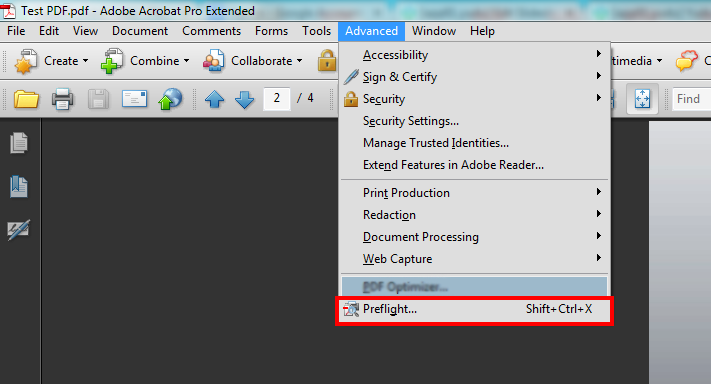Click the lock icon beside Security
The height and width of the screenshot is (384, 711).
(x=351, y=99)
